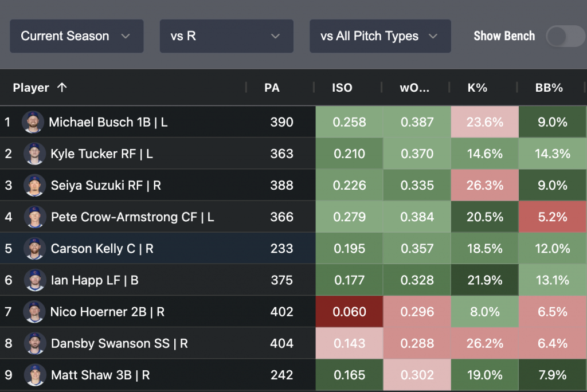Viewport: 587px width, 392px height.
Task: Select Seiya Suzuki's headshot thumbnail
Action: (34, 185)
